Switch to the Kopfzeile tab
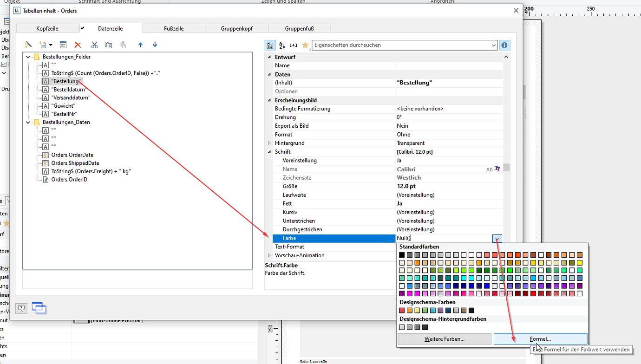641x364 pixels. pos(47,28)
